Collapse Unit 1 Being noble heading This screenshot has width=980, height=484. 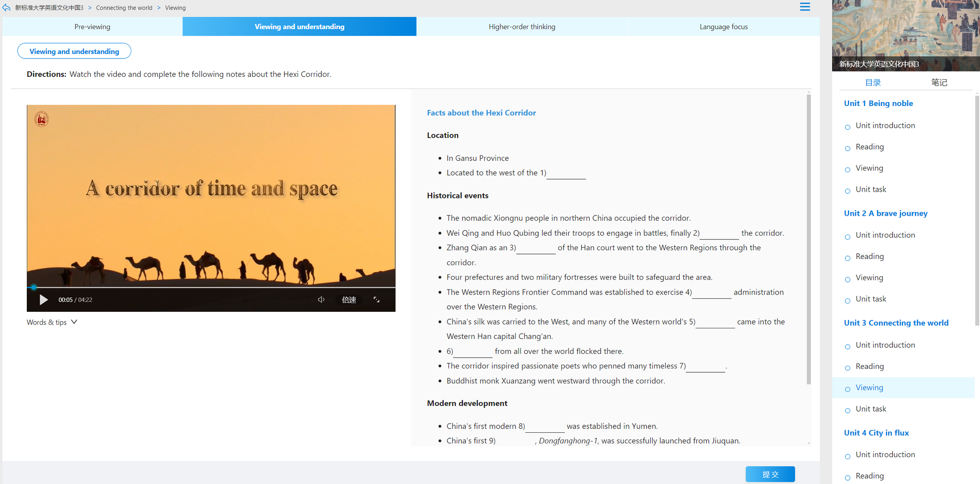(878, 103)
